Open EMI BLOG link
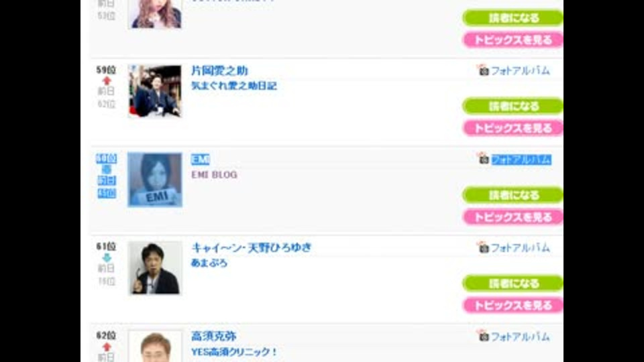644x362 pixels. click(x=215, y=174)
